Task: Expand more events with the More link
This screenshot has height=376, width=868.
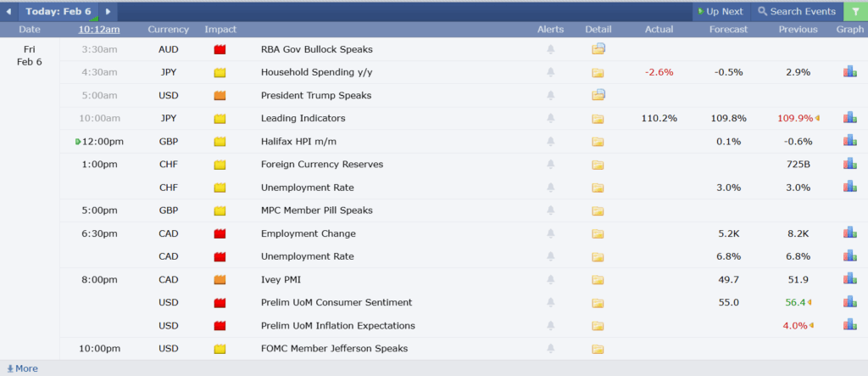Action: pyautogui.click(x=22, y=368)
